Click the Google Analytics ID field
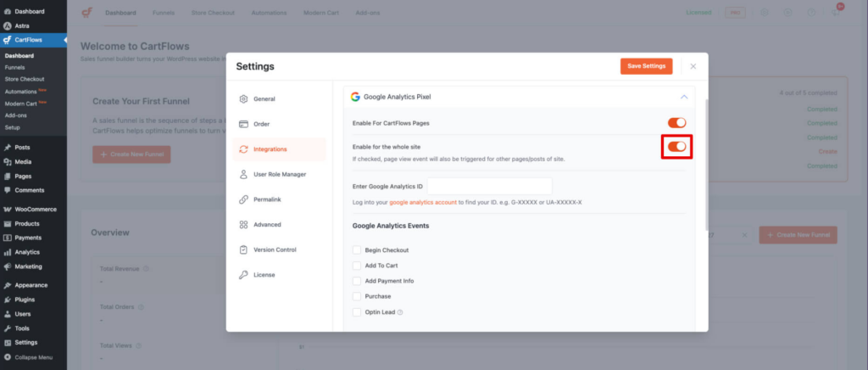 click(x=489, y=186)
